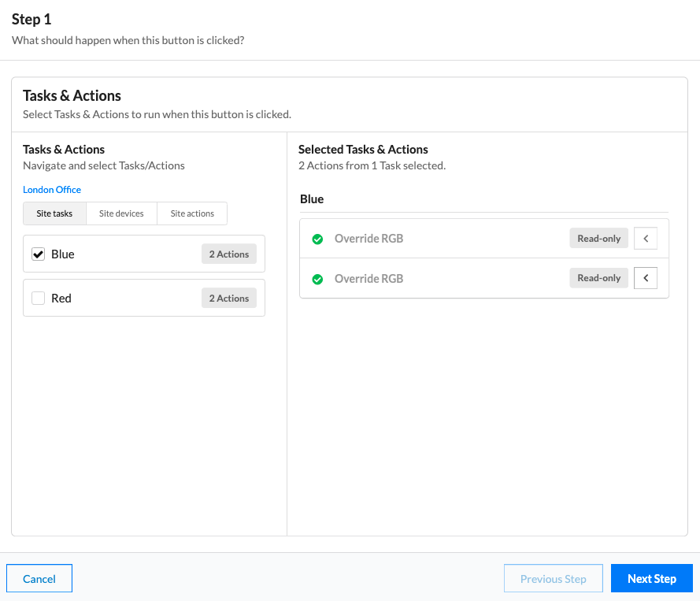
Task: Click the 2 Actions badge for Blue
Action: [229, 254]
